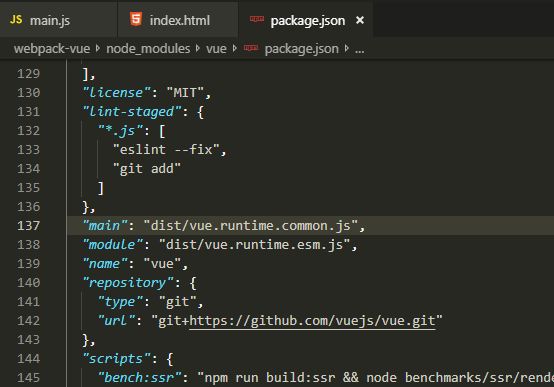The width and height of the screenshot is (554, 387).
Task: Expand arrow after webpack-vue breadcrumb
Action: coord(98,48)
